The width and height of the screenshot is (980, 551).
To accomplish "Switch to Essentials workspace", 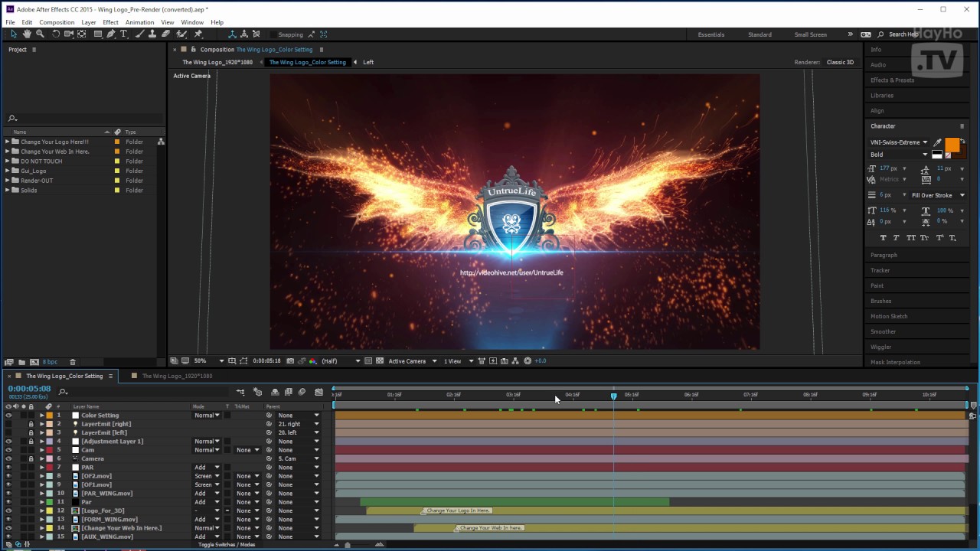I will (x=711, y=34).
